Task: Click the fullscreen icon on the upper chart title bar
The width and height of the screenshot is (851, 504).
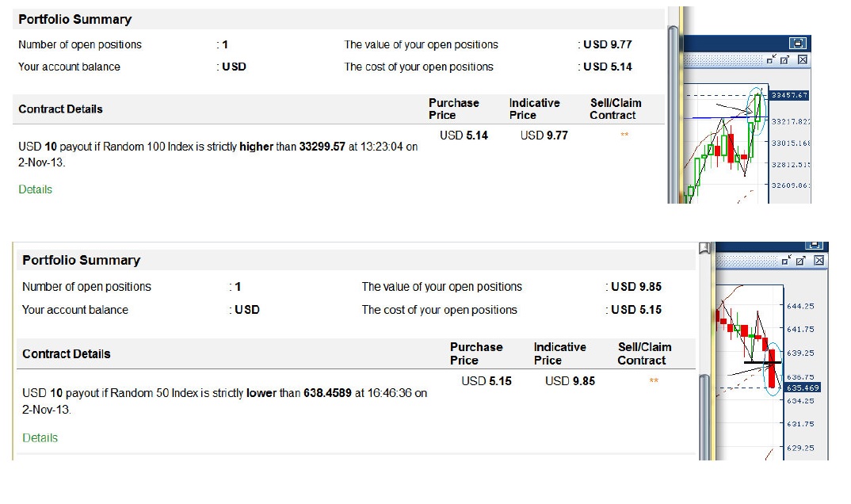Action: 797,44
